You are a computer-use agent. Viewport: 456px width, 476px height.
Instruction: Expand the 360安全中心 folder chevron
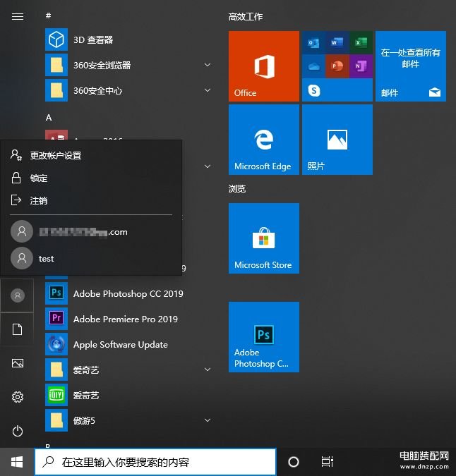[208, 90]
